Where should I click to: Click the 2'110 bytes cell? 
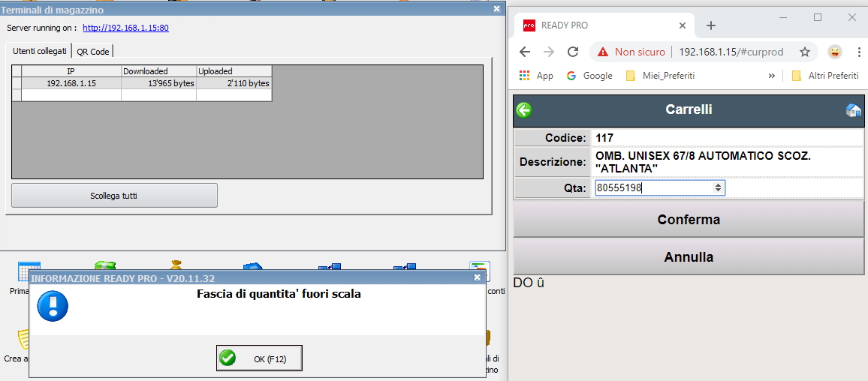[x=234, y=83]
